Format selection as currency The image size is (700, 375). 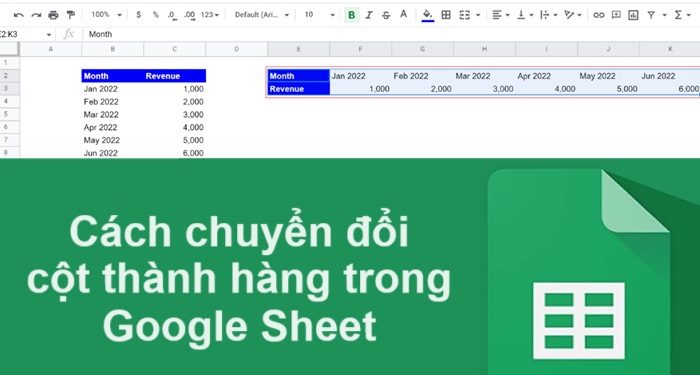138,15
